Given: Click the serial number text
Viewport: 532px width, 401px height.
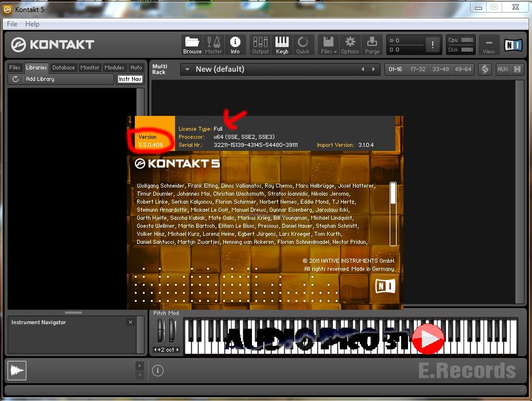Looking at the screenshot, I should 255,145.
